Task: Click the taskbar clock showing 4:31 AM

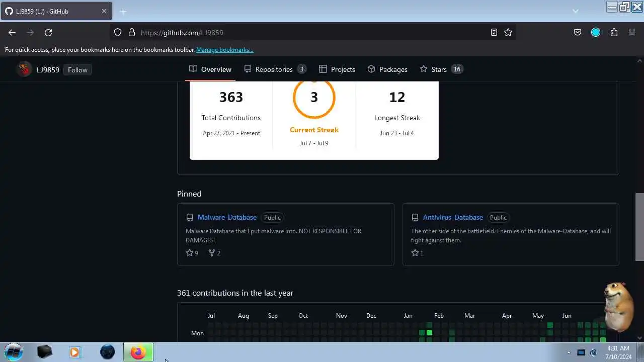Action: click(x=618, y=352)
